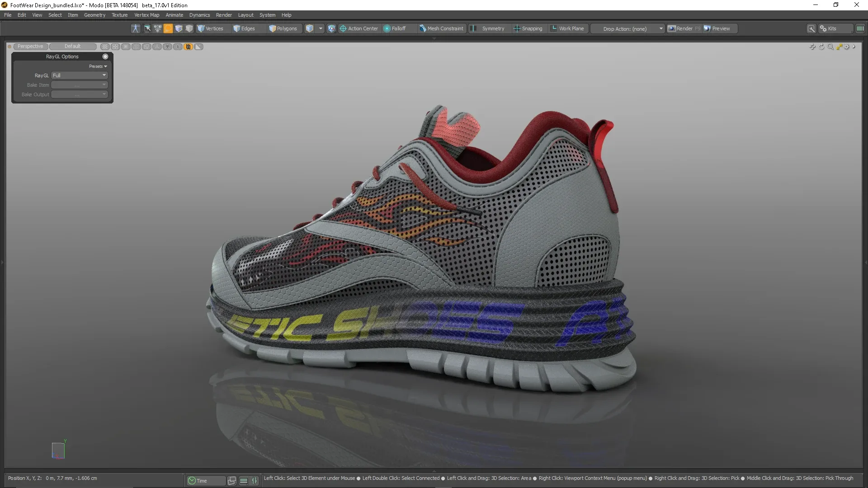Open the Presets dropdown in RayGL Options
868x488 pixels.
[98, 66]
